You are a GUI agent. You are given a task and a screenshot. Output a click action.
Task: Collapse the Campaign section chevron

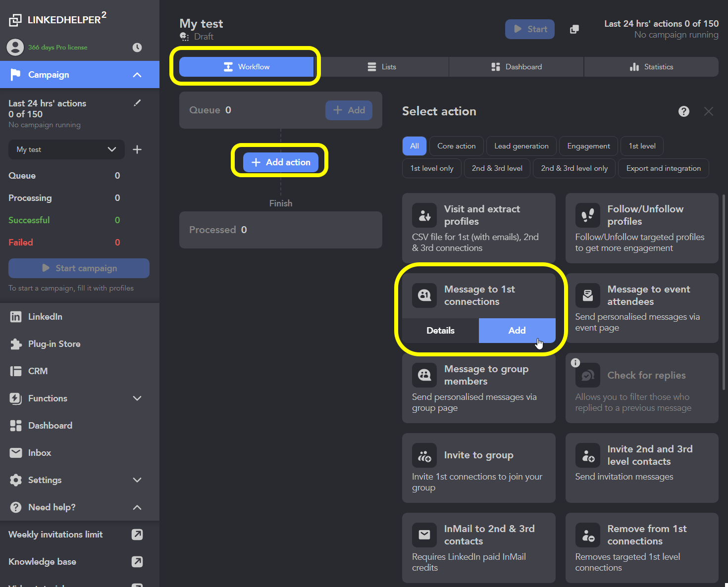(137, 75)
